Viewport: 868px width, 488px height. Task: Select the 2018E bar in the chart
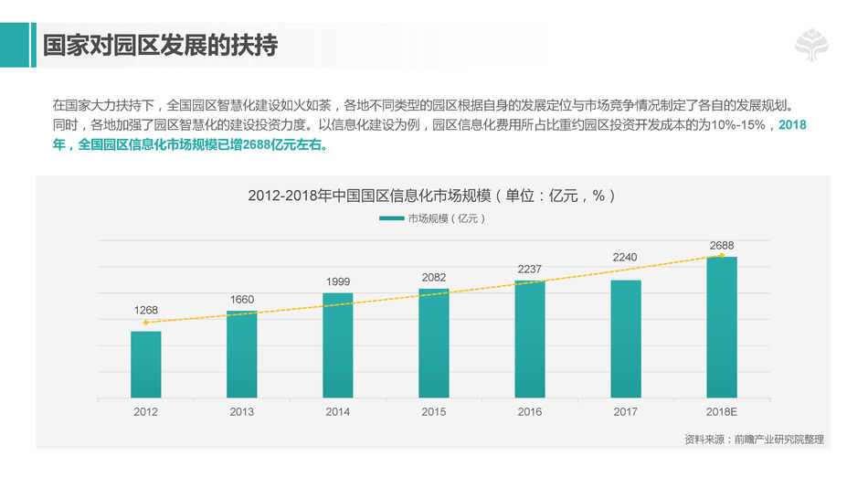pyautogui.click(x=722, y=327)
